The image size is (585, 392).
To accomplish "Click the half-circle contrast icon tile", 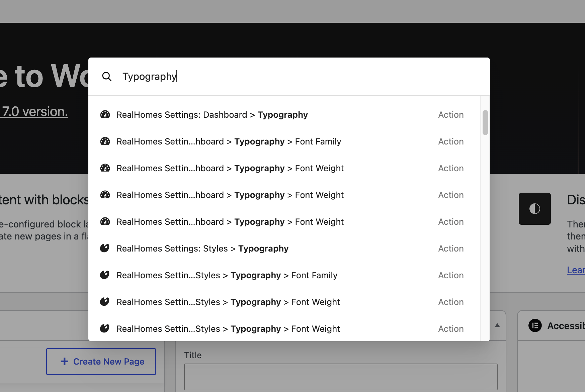I will [535, 209].
